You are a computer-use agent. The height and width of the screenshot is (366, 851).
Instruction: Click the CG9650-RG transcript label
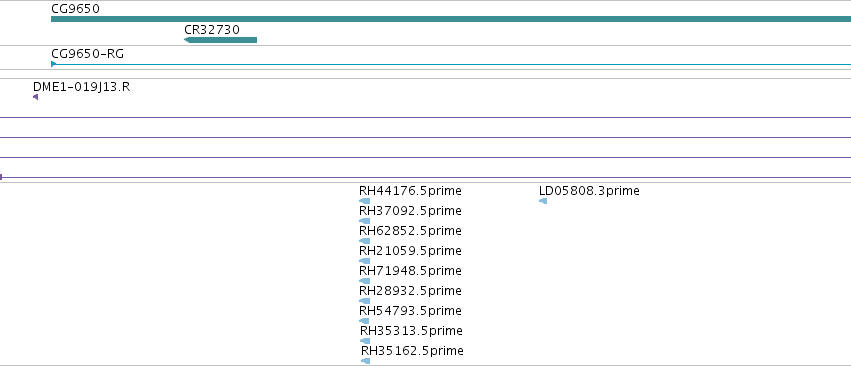click(87, 54)
